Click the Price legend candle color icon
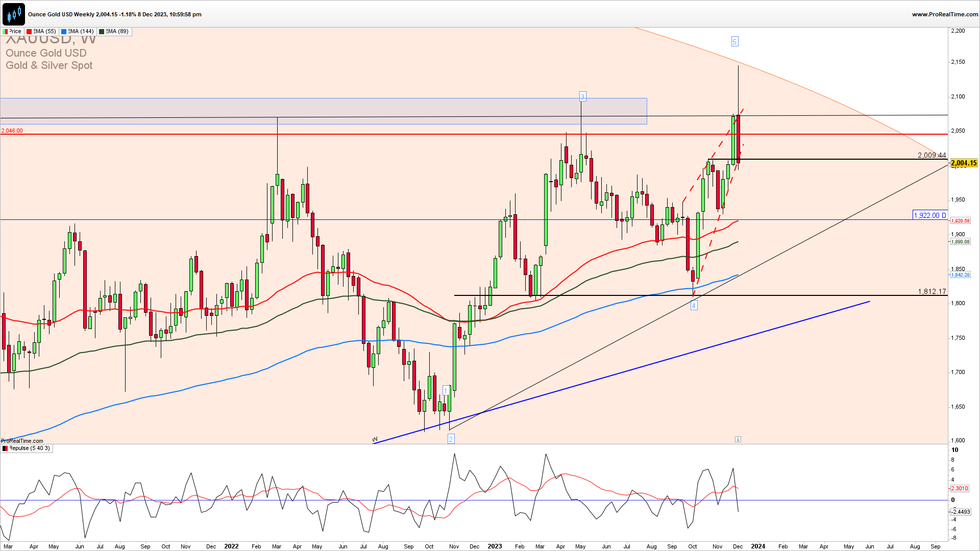This screenshot has height=551, width=980. (x=5, y=32)
